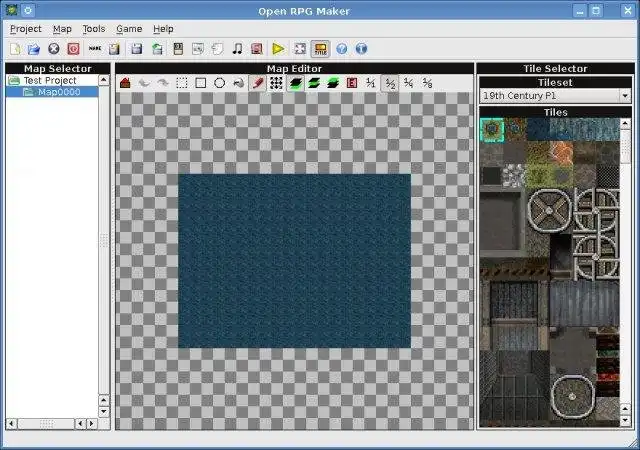640x450 pixels.
Task: Click the New Project icon
Action: tap(15, 48)
